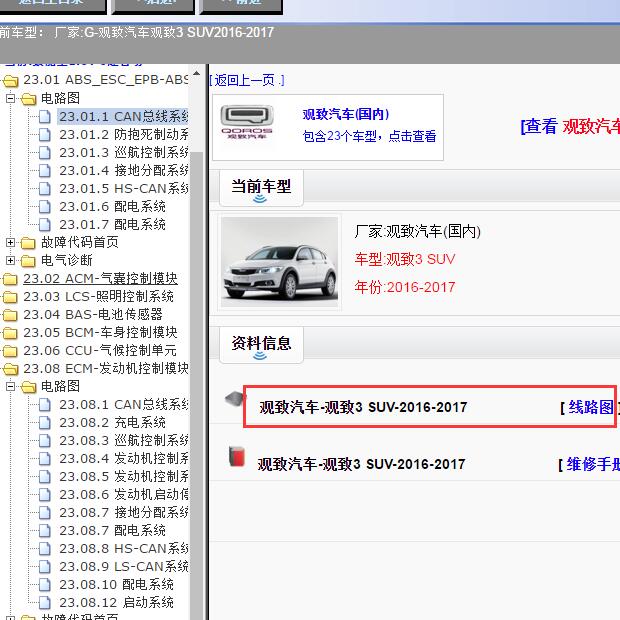Viewport: 620px width, 620px height.
Task: Click folder icon of 23.01 ABS_ESC_EPB
Action: (x=11, y=81)
